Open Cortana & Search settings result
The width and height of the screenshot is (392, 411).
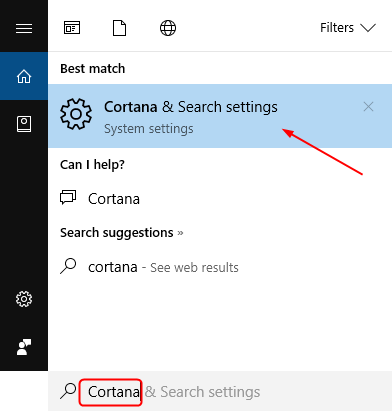220,116
